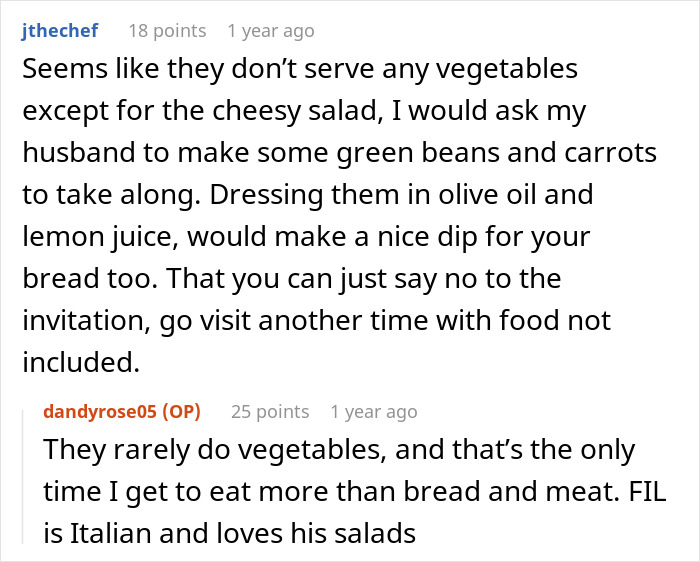Open jthechef's user profile
The image size is (700, 562).
coord(59,31)
